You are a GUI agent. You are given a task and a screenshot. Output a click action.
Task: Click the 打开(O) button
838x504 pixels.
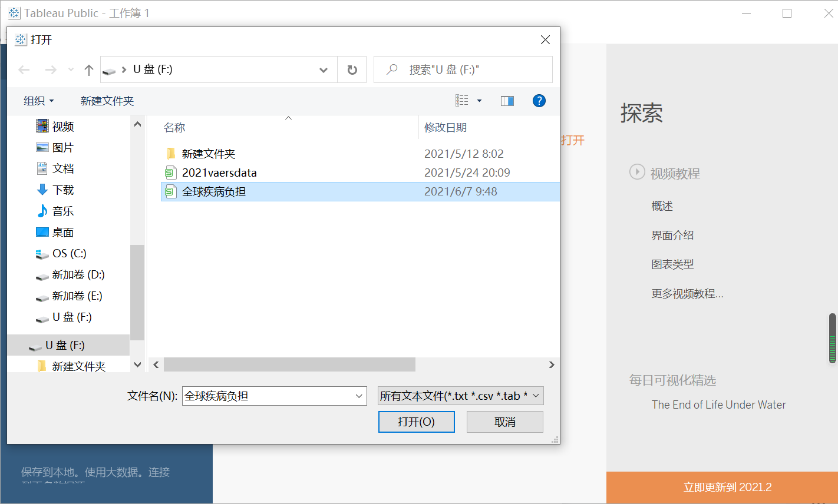(416, 422)
